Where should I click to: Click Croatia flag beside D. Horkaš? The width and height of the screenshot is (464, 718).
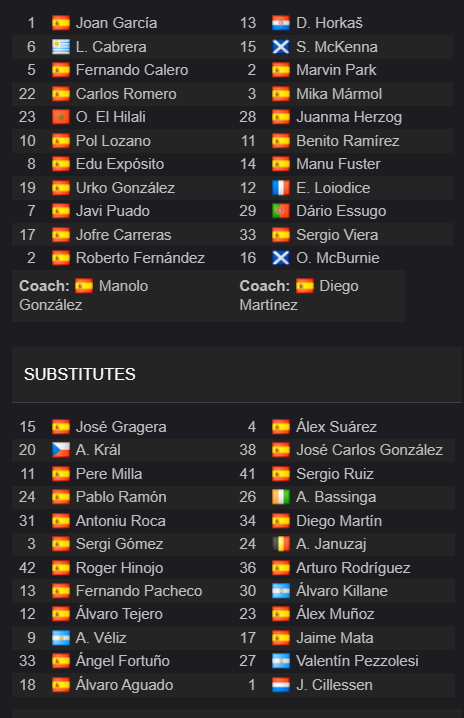pos(281,23)
